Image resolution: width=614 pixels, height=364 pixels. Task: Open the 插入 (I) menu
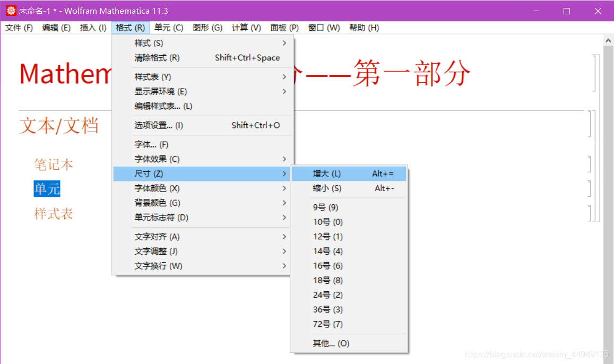pos(93,28)
